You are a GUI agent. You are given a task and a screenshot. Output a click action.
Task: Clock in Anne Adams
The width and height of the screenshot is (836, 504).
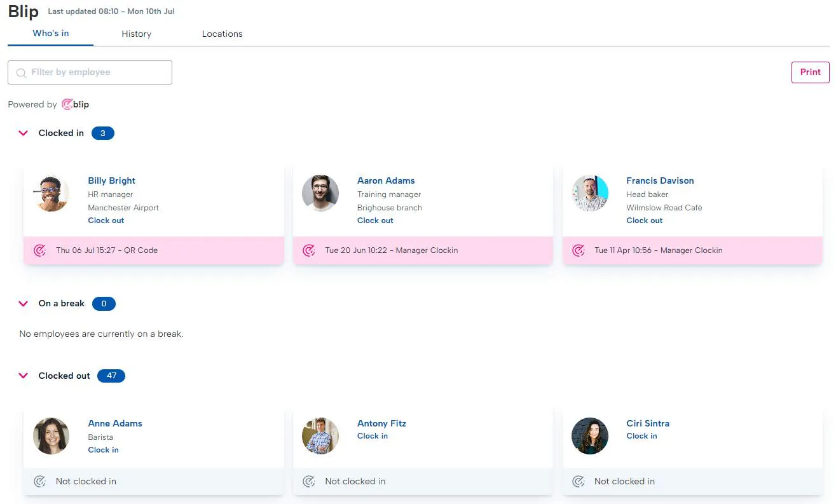[x=104, y=450]
